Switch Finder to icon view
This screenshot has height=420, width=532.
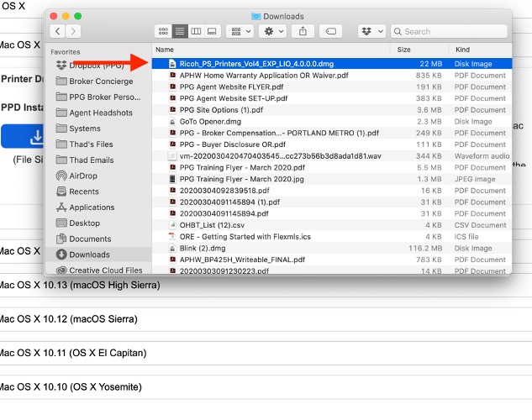(163, 31)
